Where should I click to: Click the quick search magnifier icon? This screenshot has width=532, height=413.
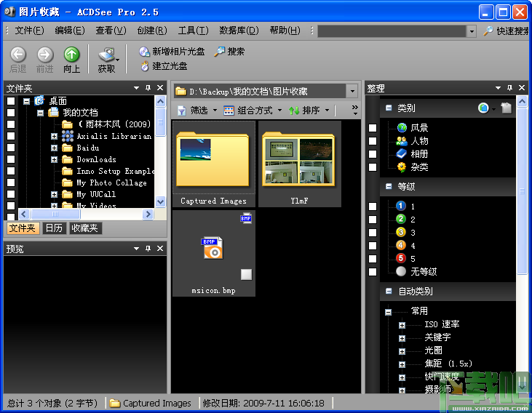[488, 31]
